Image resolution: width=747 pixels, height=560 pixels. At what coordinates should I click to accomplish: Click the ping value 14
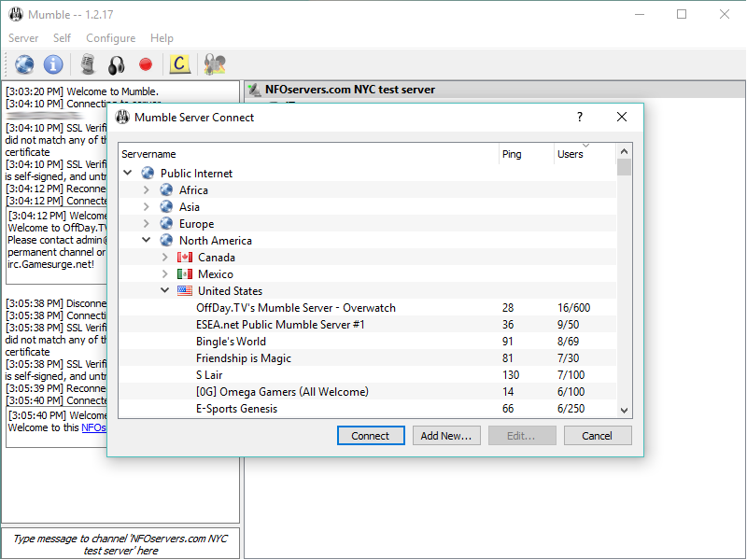tap(508, 391)
